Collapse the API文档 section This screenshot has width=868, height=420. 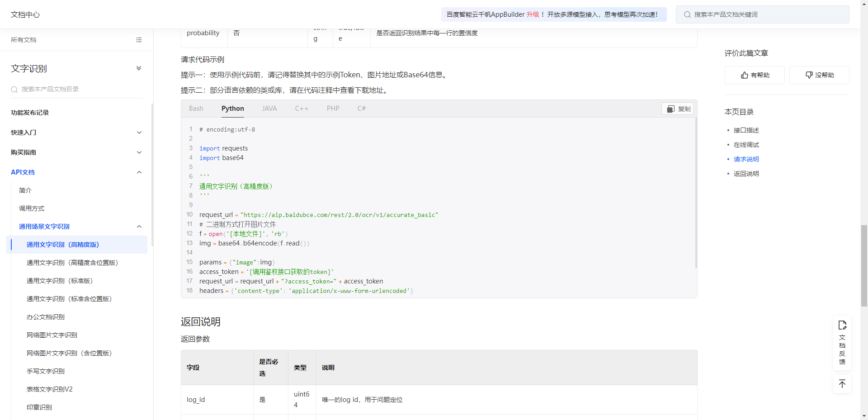(139, 172)
